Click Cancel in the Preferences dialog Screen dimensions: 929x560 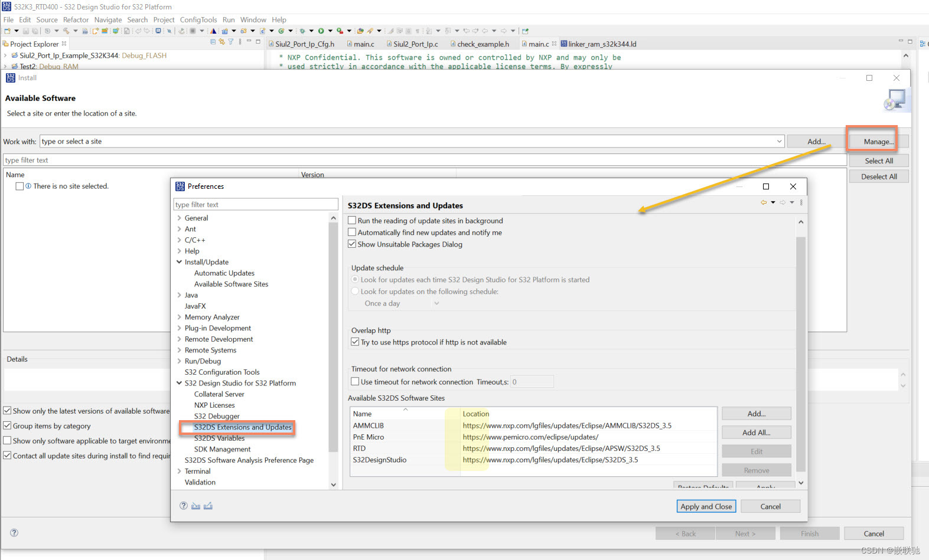pyautogui.click(x=770, y=506)
